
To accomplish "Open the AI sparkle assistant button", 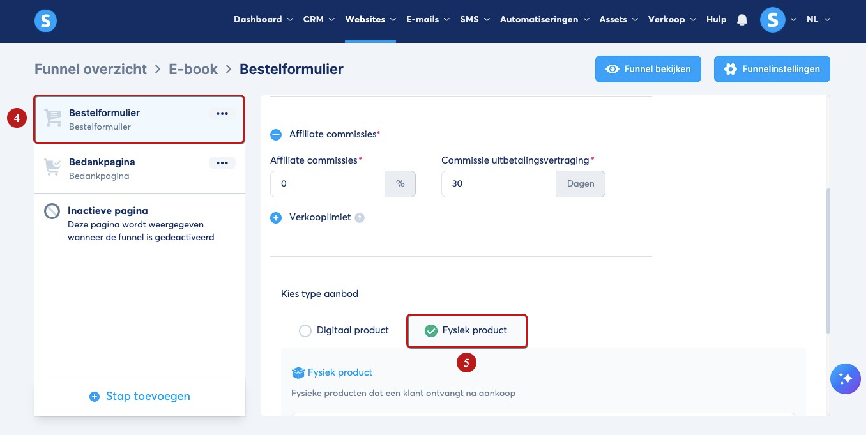I will (846, 379).
